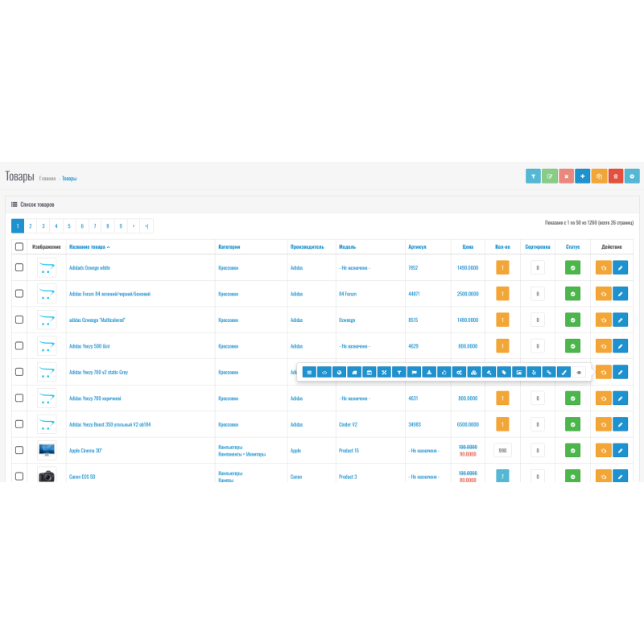Click the blue pencil edit button for Adidas Ozwego white
This screenshot has height=644, width=644.
click(x=620, y=268)
